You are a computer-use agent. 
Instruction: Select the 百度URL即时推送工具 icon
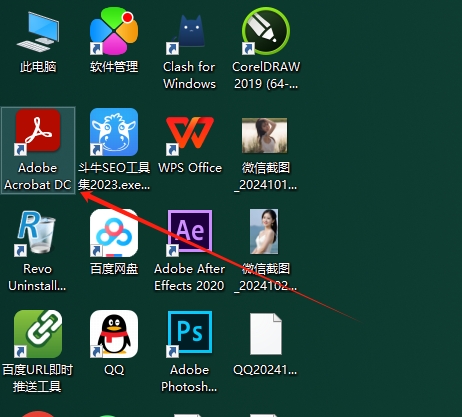38,334
